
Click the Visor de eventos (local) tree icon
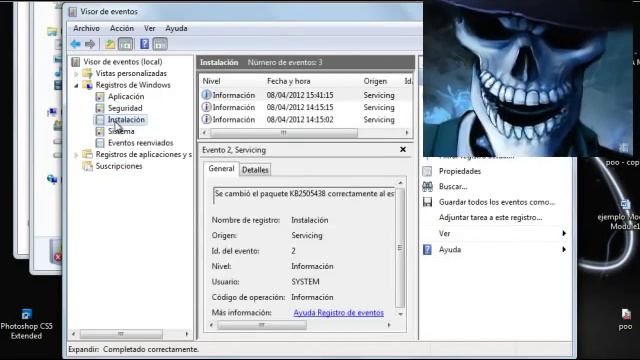pos(76,62)
